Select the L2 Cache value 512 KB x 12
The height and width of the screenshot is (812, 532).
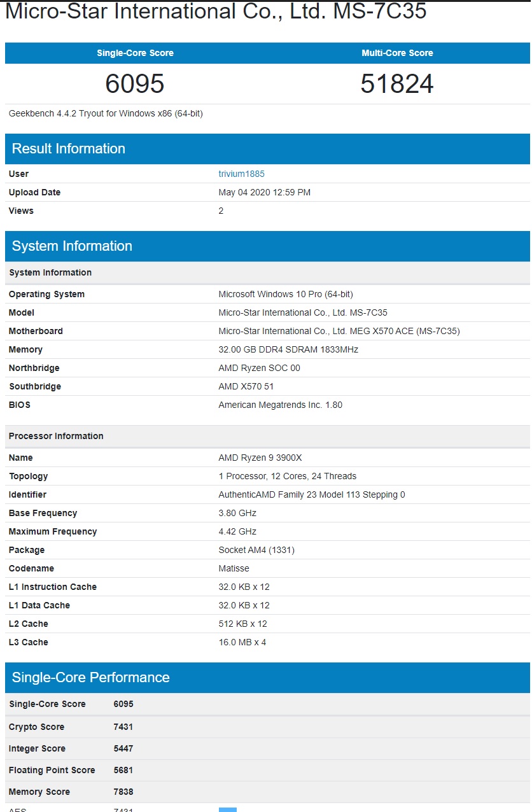(242, 624)
